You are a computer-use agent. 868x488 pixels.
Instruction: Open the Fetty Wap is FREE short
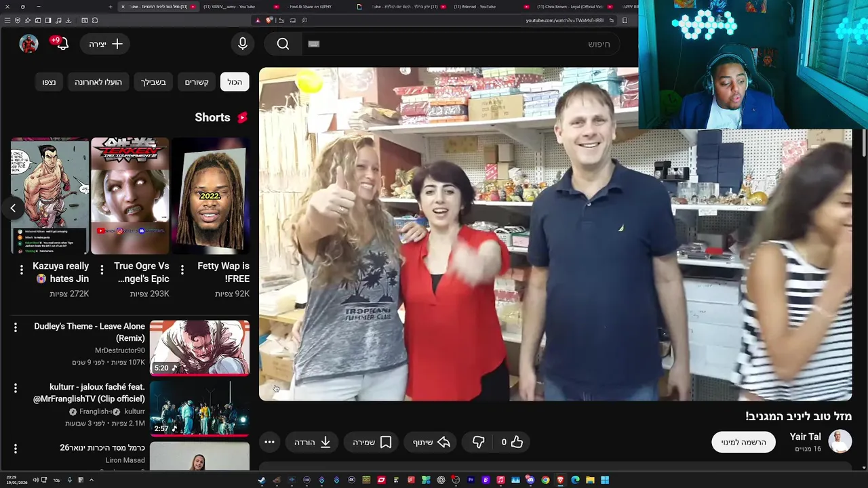[x=210, y=196]
